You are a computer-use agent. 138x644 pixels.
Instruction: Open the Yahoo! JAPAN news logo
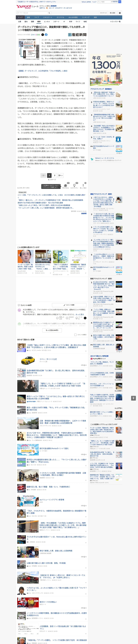tap(28, 7)
